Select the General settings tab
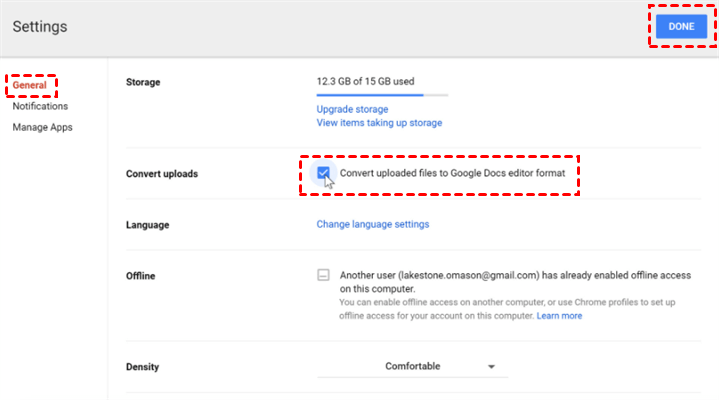The height and width of the screenshot is (400, 719). 29,85
